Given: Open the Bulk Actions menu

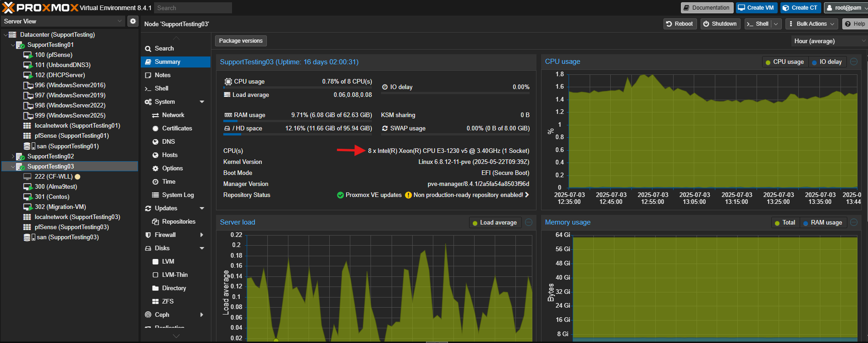Looking at the screenshot, I should coord(812,24).
